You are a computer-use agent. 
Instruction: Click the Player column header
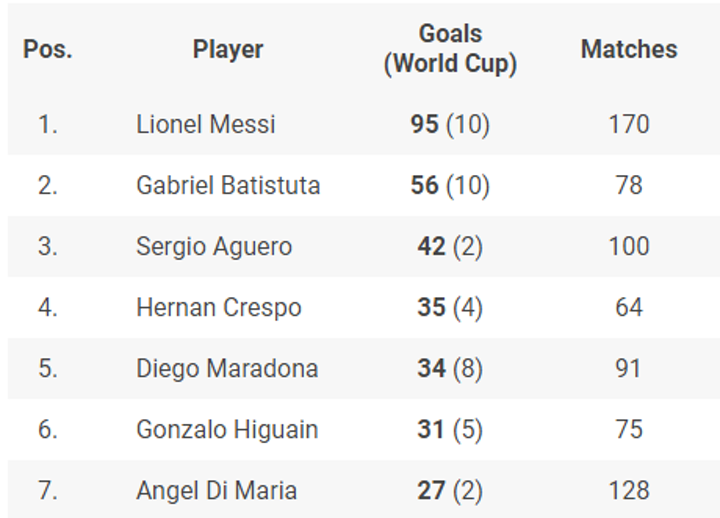point(228,49)
